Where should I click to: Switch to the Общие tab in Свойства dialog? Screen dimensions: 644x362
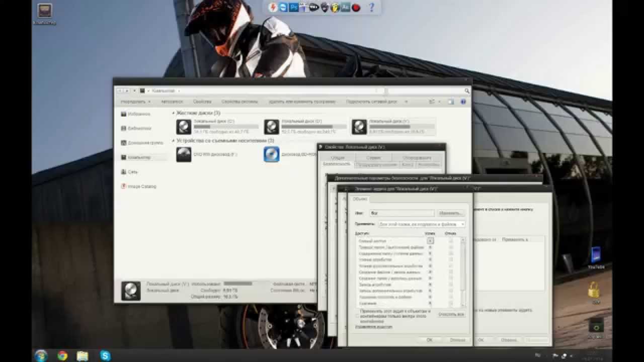(338, 158)
